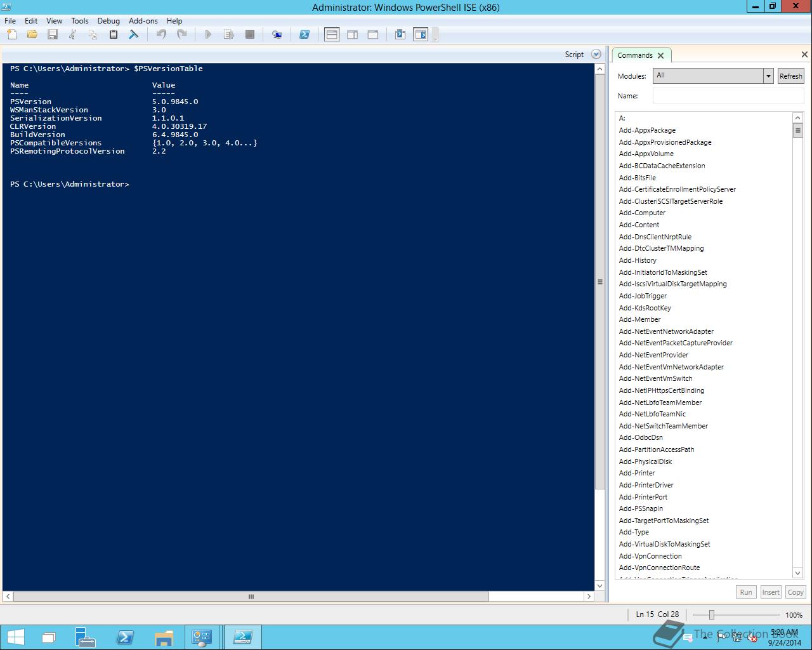Click the Refresh button
Image resolution: width=812 pixels, height=650 pixels.
[x=790, y=76]
